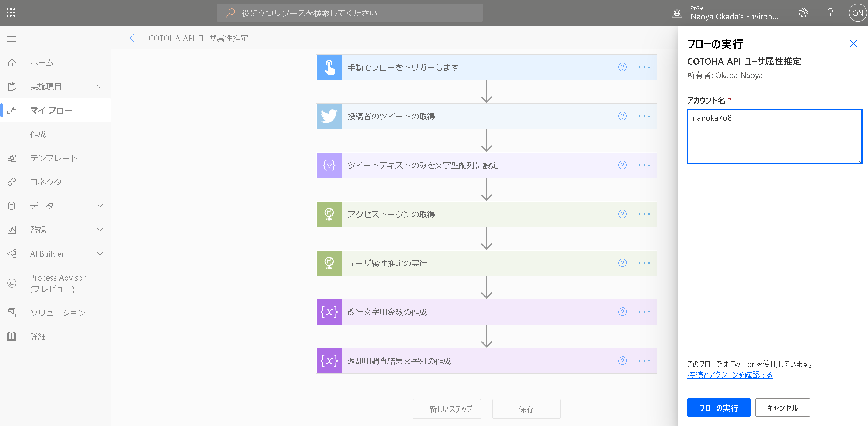Click the settings gear icon
The width and height of the screenshot is (868, 426).
(803, 13)
